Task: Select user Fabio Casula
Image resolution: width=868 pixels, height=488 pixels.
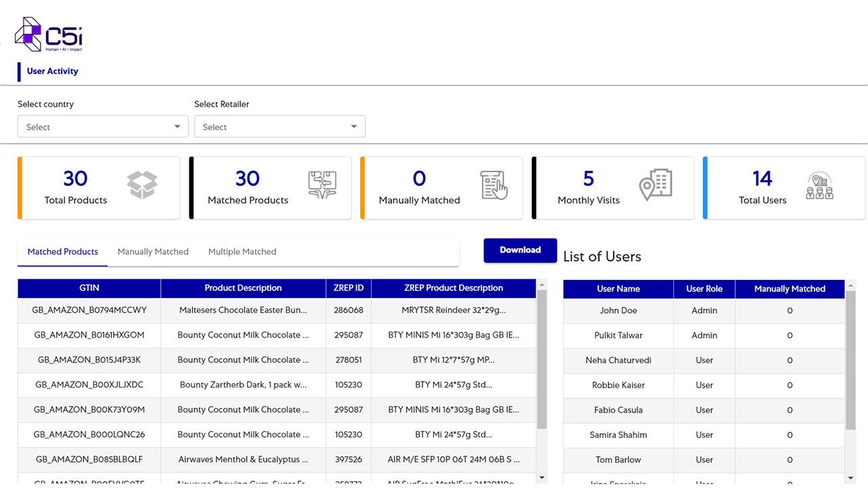Action: point(618,410)
